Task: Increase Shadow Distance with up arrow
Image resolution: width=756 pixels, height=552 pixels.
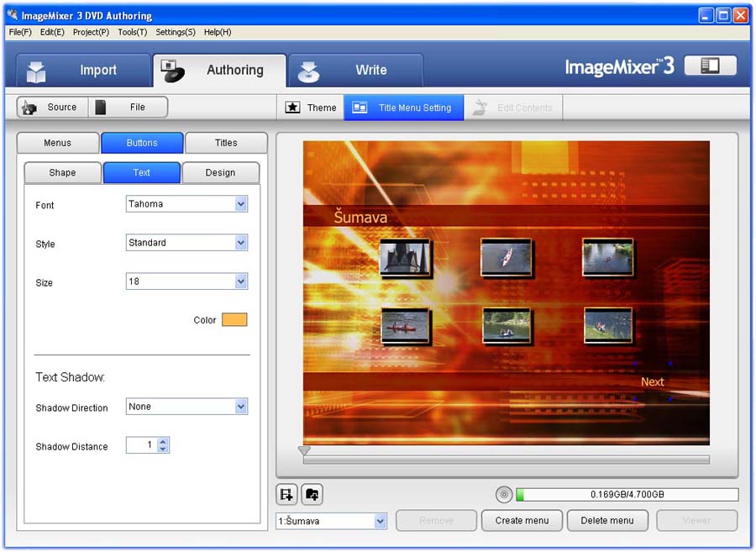Action: tap(163, 441)
